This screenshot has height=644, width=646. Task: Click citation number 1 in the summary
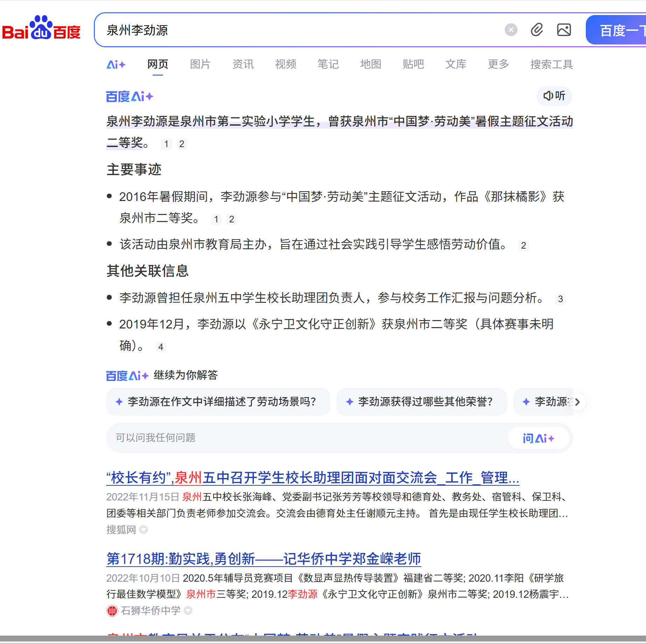point(166,144)
